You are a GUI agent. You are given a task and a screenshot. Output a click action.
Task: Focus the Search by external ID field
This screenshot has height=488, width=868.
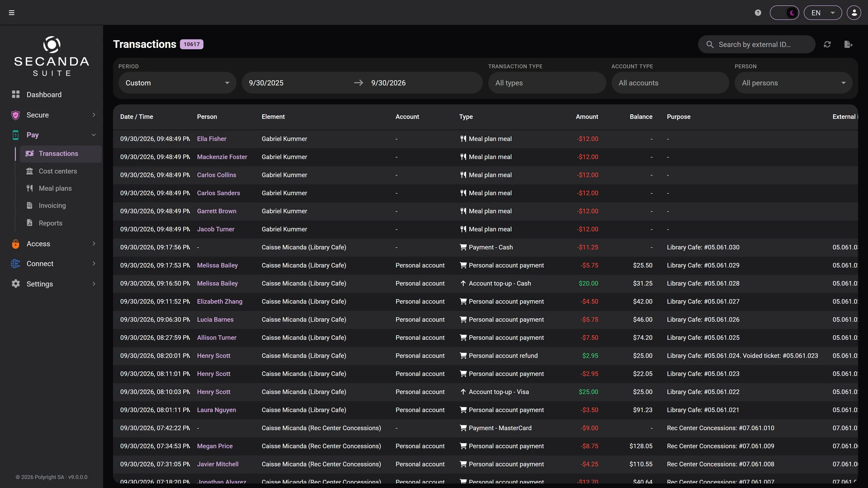pos(757,44)
